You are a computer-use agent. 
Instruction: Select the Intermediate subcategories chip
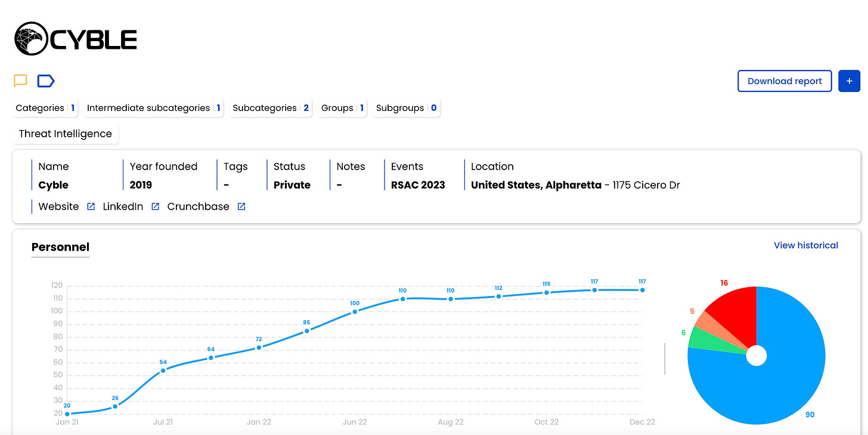click(x=154, y=108)
